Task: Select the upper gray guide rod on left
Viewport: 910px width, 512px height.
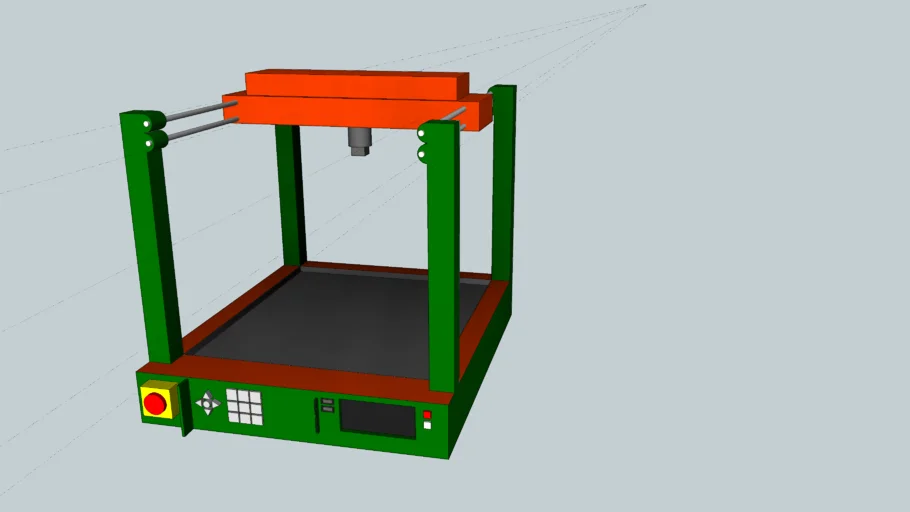Action: [201, 111]
